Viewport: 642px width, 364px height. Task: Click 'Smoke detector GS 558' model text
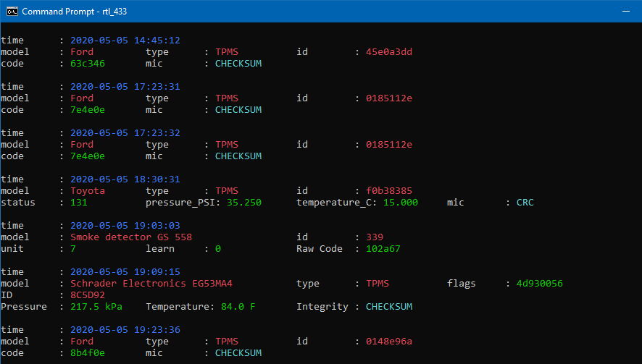pyautogui.click(x=131, y=237)
